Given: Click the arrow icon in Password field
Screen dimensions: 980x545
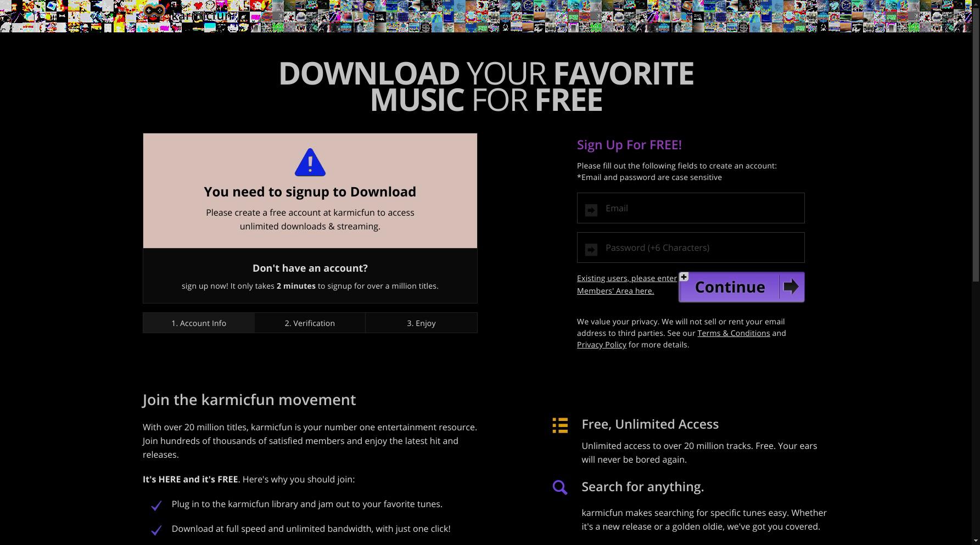Looking at the screenshot, I should pos(591,250).
